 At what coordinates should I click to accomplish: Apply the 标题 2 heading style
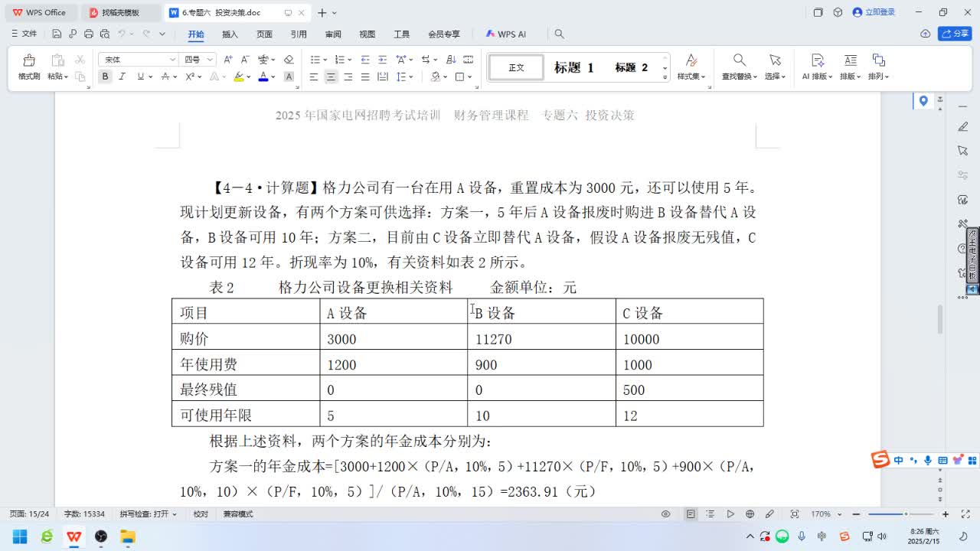632,67
